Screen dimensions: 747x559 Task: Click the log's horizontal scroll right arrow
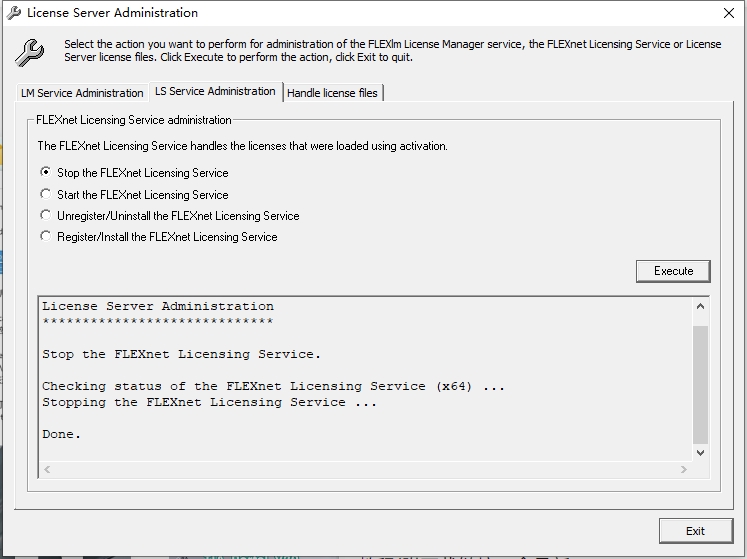[684, 469]
